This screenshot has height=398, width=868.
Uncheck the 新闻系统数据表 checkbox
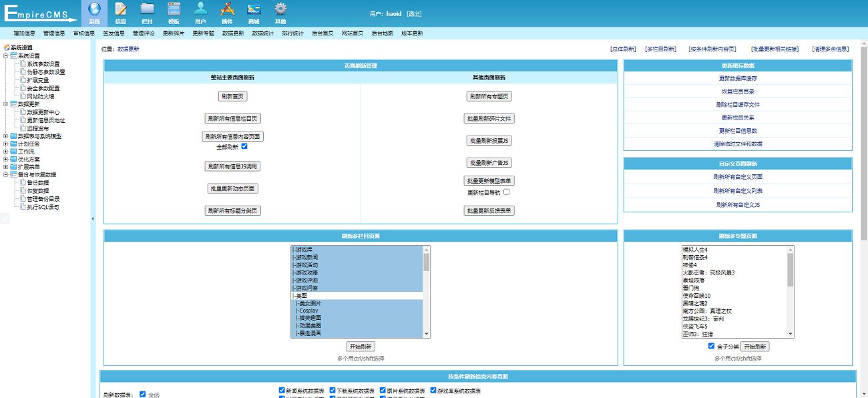click(282, 391)
